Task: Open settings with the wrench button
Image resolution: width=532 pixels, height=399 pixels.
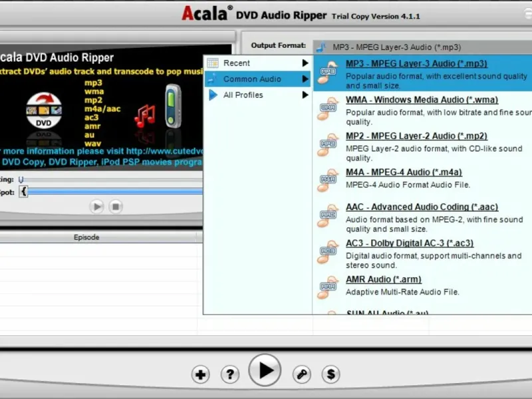Action: click(x=302, y=374)
